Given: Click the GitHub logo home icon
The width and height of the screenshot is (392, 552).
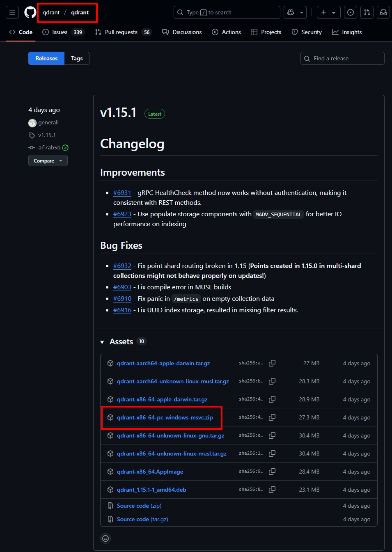Looking at the screenshot, I should (30, 12).
